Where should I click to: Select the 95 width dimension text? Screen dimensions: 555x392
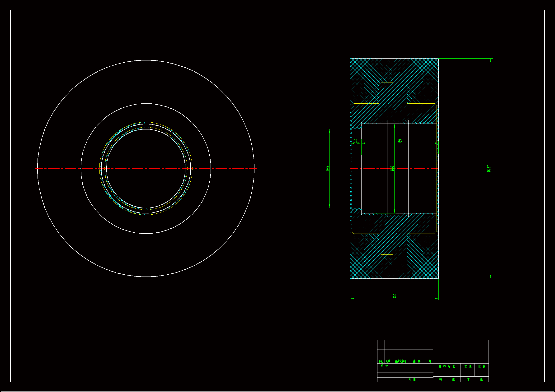[x=394, y=296]
